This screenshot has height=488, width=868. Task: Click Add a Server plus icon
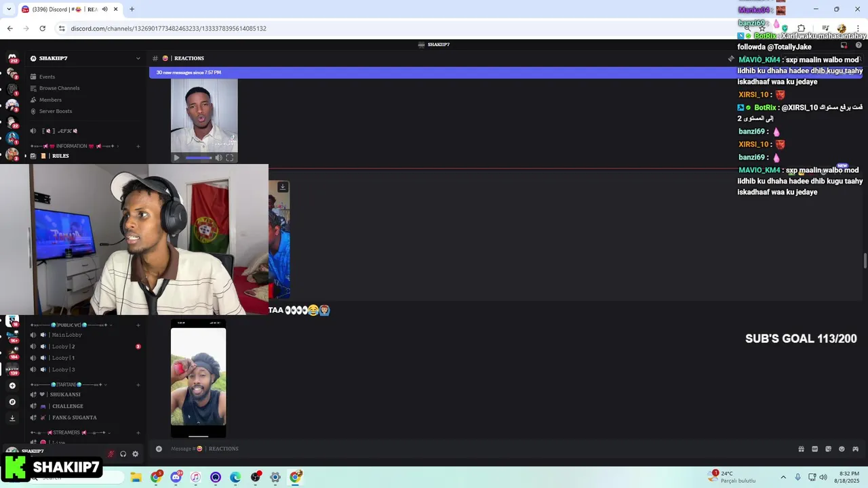(x=12, y=386)
